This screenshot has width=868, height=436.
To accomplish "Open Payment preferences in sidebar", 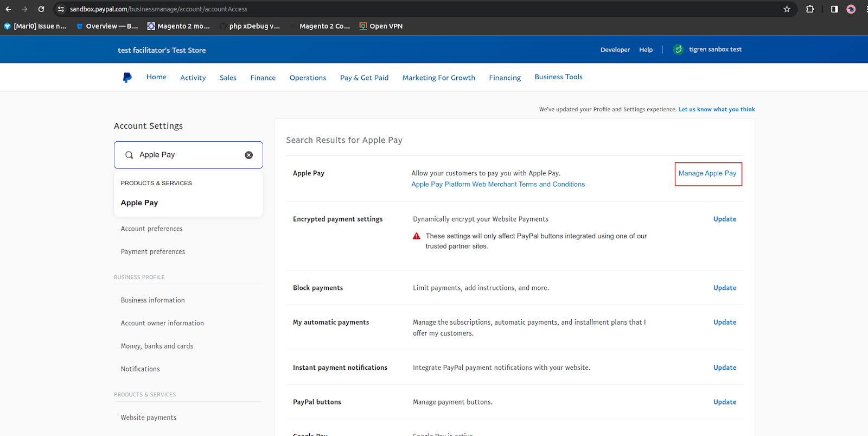I will (153, 251).
